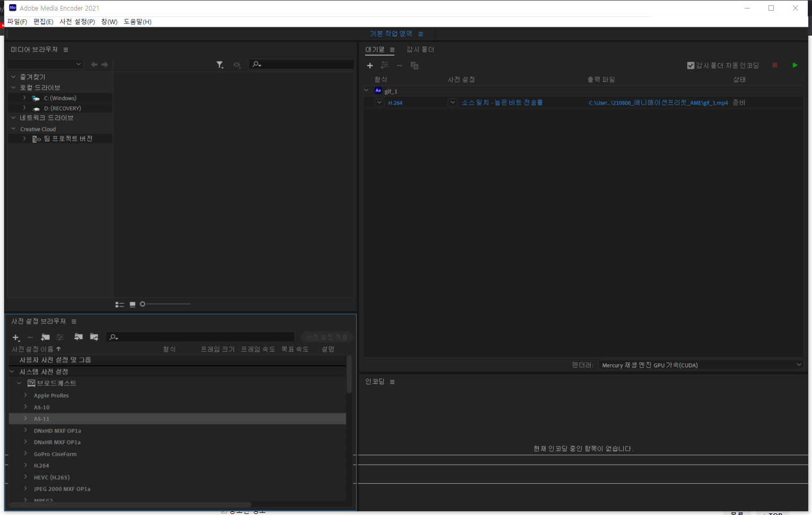Screen dimensions: 812x515
Task: Open the media browser filter funnel icon
Action: click(220, 65)
